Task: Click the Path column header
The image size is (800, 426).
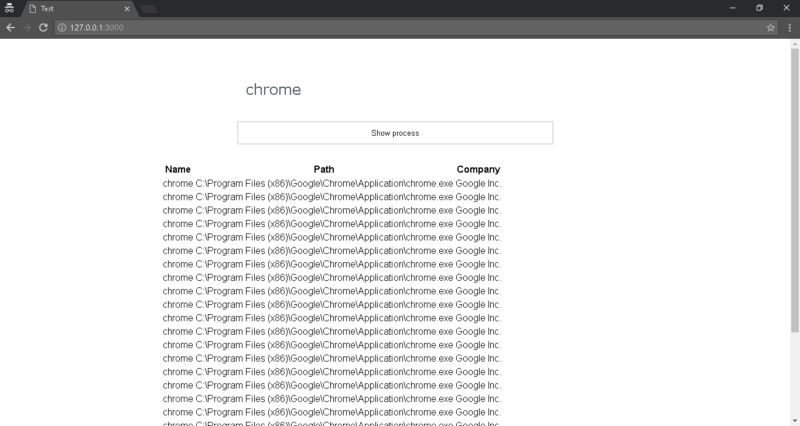Action: (x=324, y=169)
